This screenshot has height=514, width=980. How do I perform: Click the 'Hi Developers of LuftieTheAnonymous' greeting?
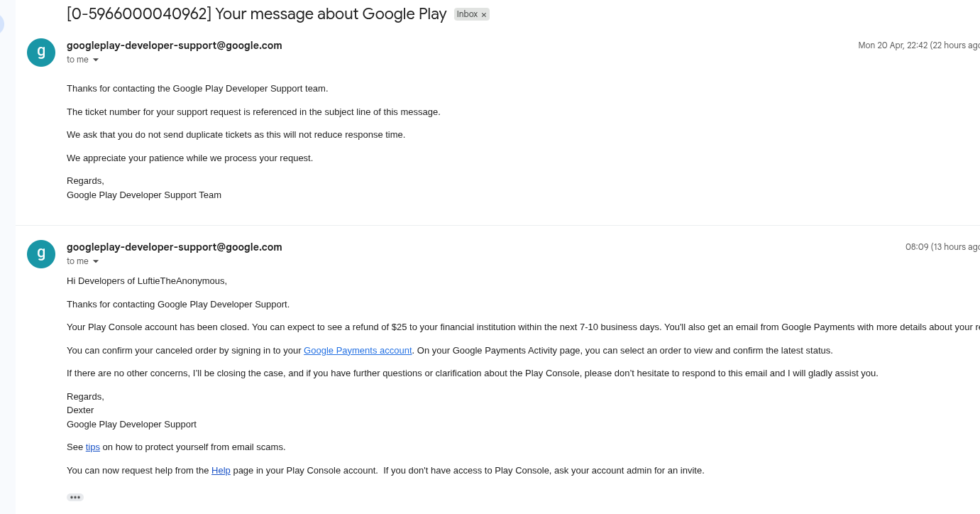point(147,281)
